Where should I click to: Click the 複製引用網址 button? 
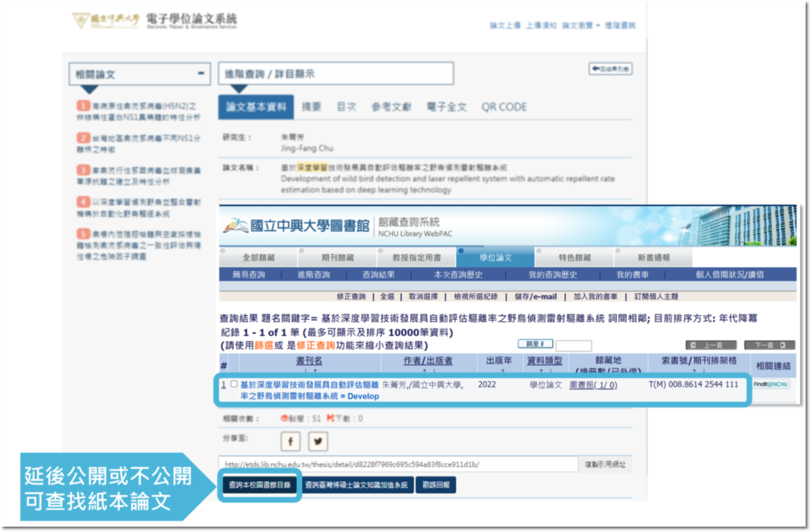click(x=605, y=464)
